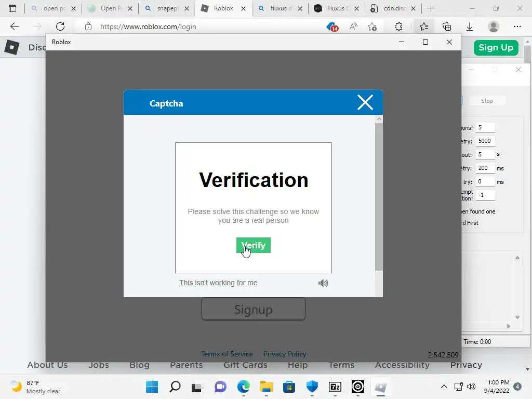Open Task View in the taskbar

coord(197,387)
